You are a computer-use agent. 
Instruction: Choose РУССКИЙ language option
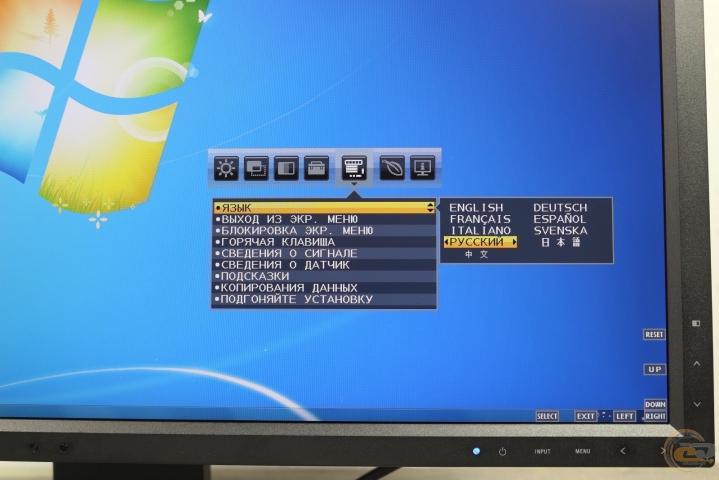(481, 242)
